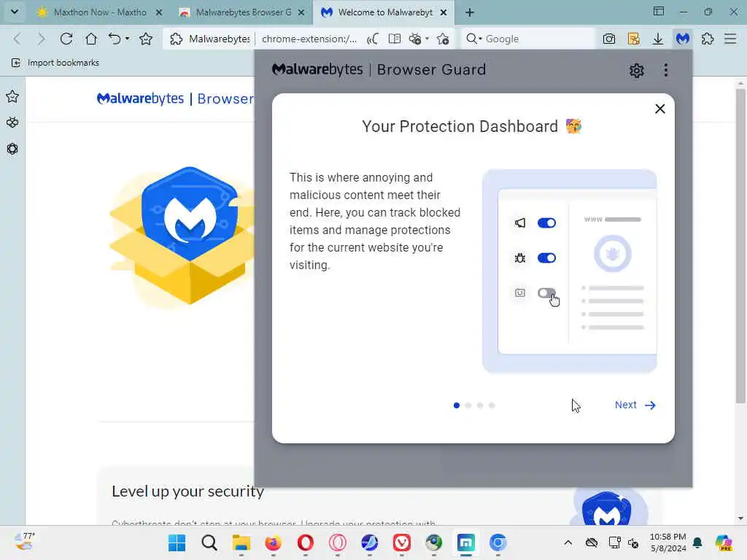747x560 pixels.
Task: Launch Vivaldi from the taskbar
Action: click(x=402, y=542)
